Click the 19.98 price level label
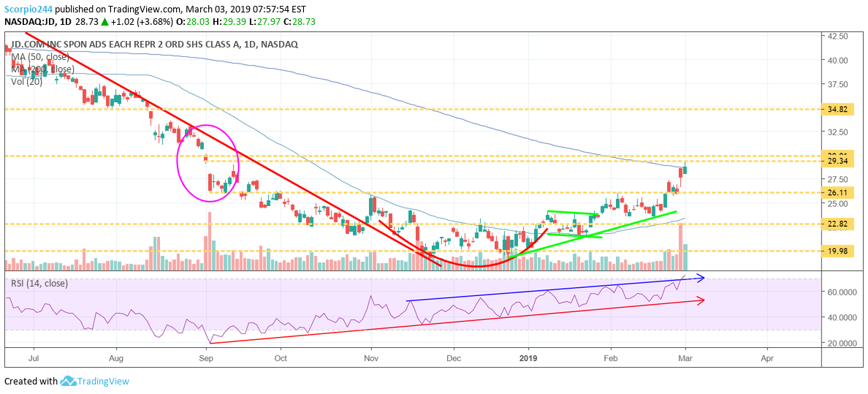The height and width of the screenshot is (394, 868). tap(836, 251)
